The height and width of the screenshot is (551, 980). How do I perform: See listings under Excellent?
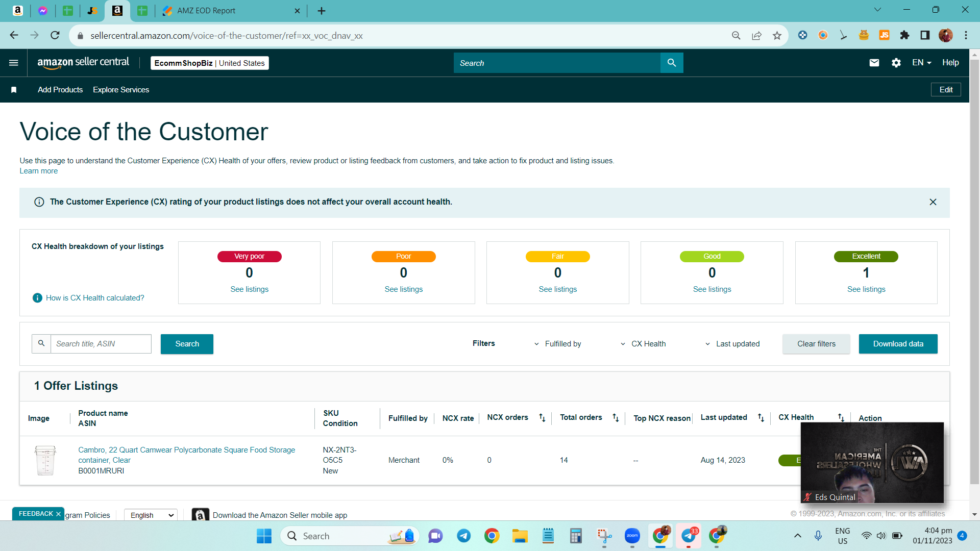866,289
